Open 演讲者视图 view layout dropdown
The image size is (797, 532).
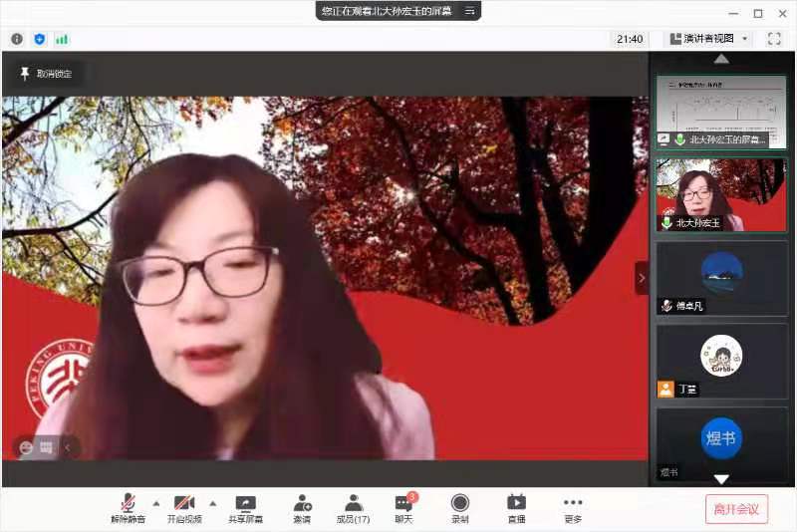click(709, 39)
